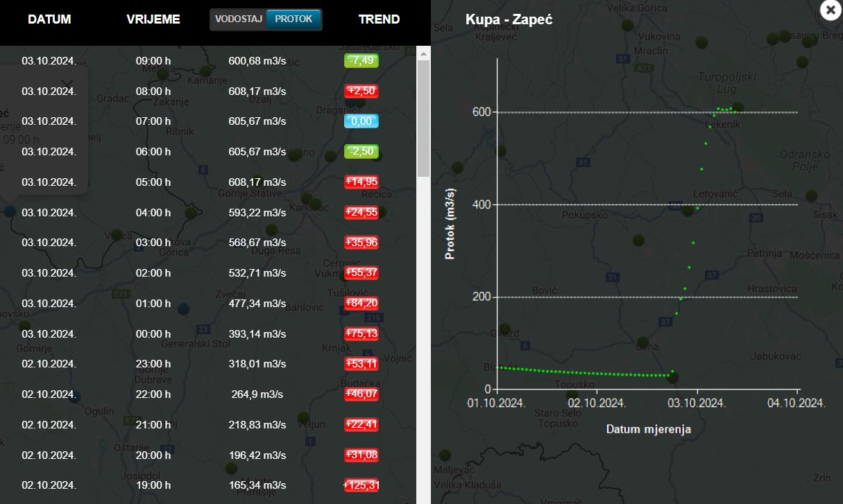Select the +35,96 trend badge
843x504 pixels.
361,243
